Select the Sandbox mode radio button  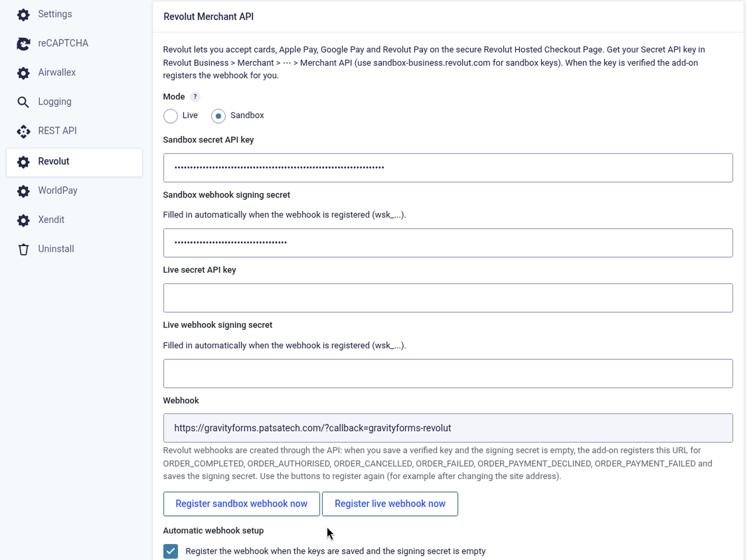click(x=218, y=116)
